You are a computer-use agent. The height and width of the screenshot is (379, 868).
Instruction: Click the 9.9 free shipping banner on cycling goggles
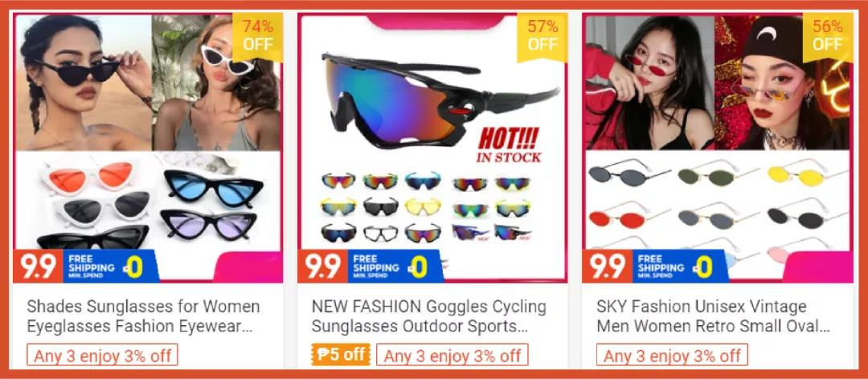[x=371, y=267]
